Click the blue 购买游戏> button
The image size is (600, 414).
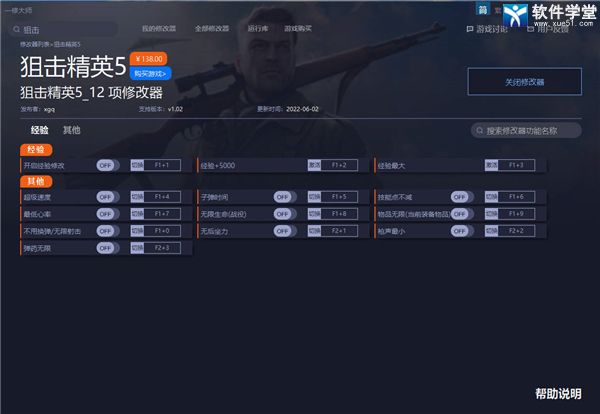[x=150, y=73]
